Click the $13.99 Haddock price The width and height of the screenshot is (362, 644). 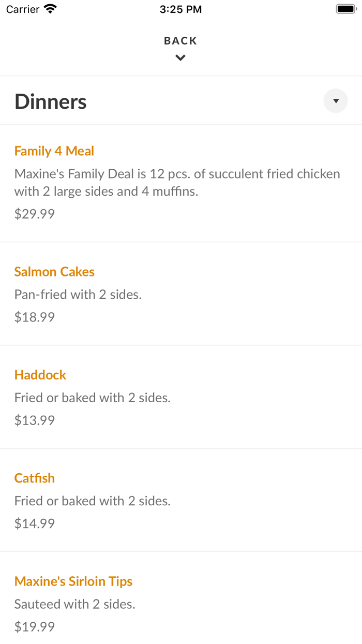click(x=35, y=420)
